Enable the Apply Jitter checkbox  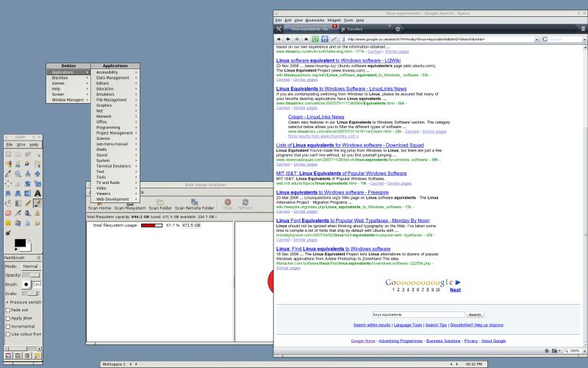pos(8,319)
